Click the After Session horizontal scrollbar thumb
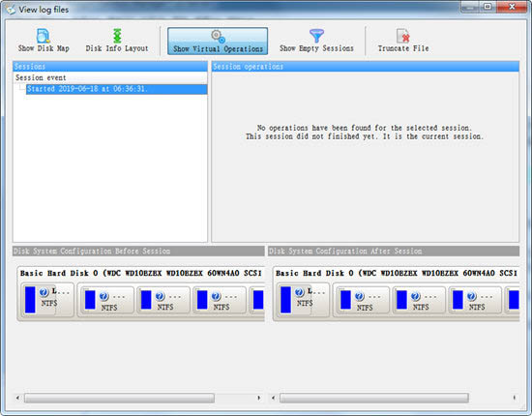The height and width of the screenshot is (416, 532). coord(374,398)
